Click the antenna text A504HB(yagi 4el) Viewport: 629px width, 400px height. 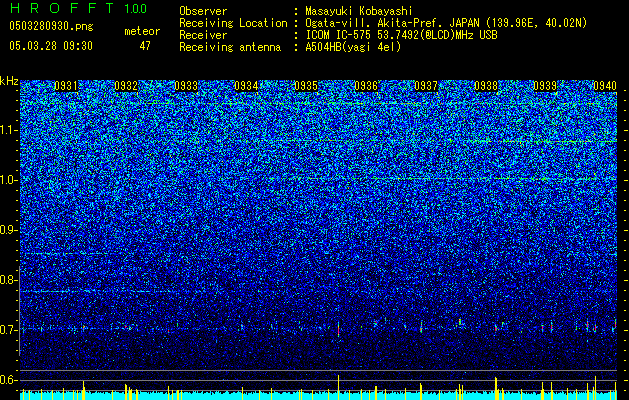(353, 47)
